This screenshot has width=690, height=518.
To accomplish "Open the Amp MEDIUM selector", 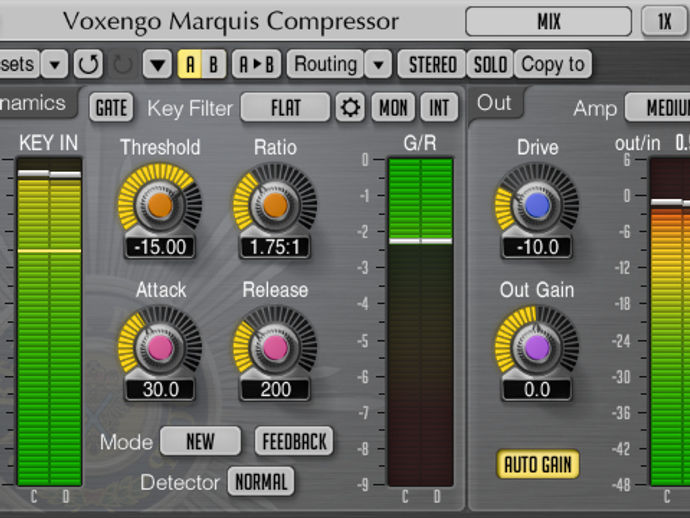I will (658, 107).
